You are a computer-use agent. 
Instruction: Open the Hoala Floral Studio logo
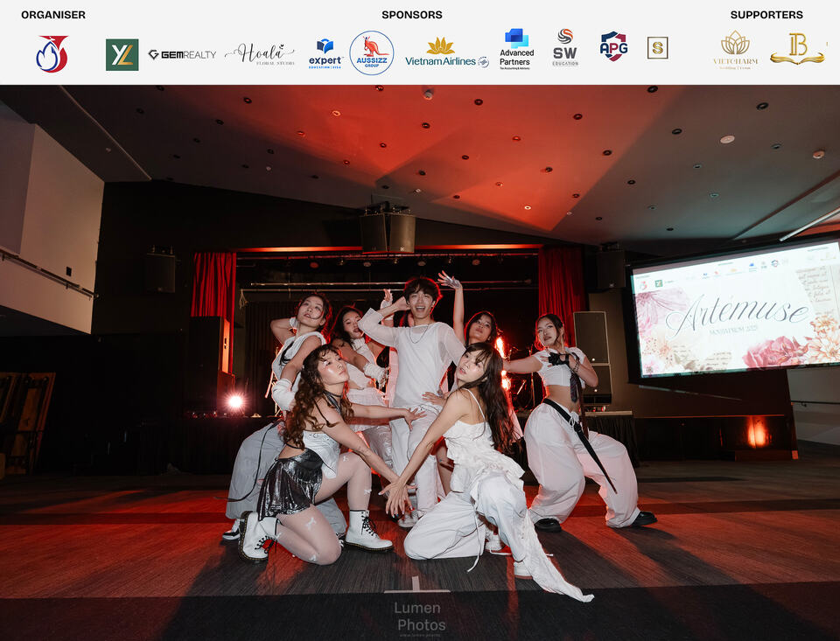click(260, 54)
